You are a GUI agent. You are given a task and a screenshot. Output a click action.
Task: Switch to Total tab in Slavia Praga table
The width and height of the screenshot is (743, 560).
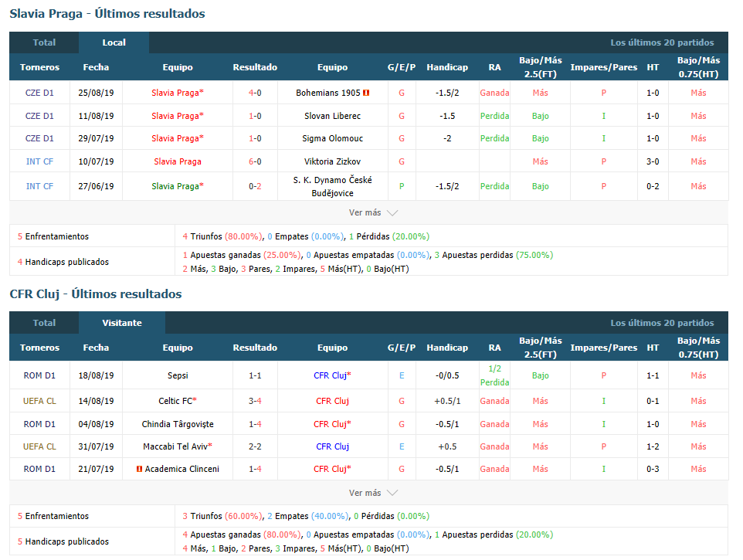coord(44,42)
